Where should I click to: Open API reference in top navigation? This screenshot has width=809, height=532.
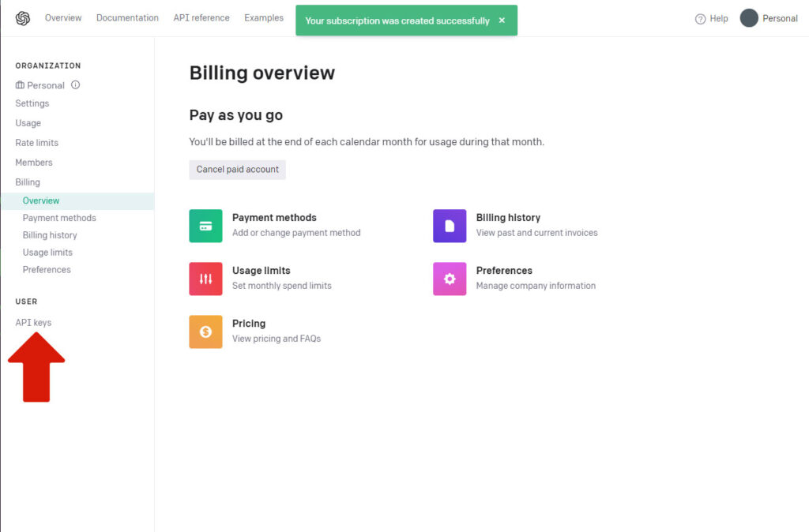pyautogui.click(x=201, y=18)
